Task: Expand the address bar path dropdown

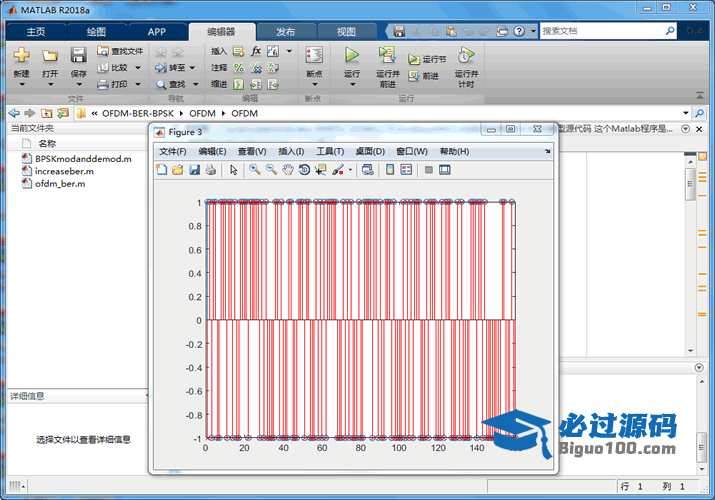Action: pos(686,113)
